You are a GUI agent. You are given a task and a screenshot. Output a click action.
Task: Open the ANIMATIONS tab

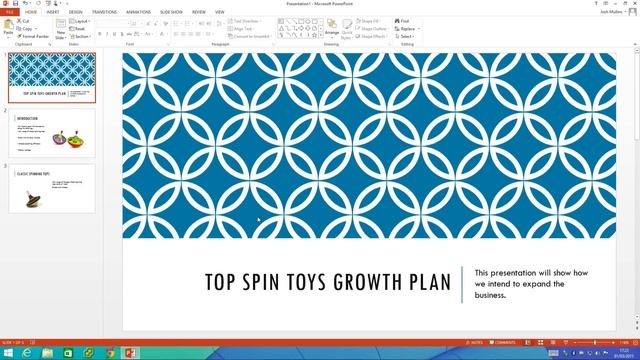(138, 12)
